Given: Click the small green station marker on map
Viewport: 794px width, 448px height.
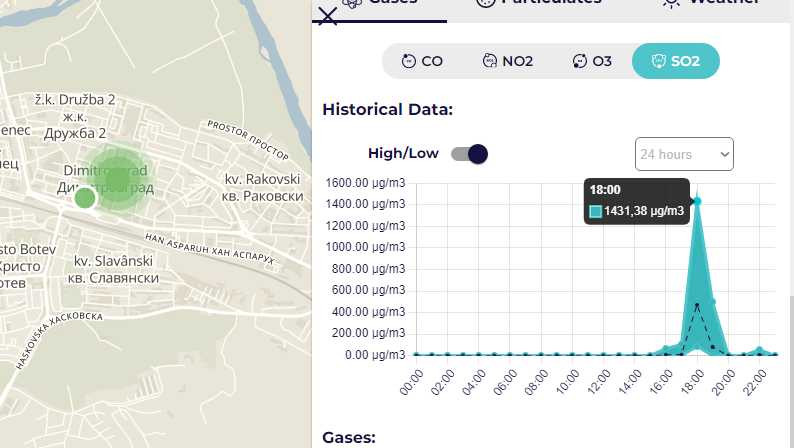Looking at the screenshot, I should coord(85,198).
